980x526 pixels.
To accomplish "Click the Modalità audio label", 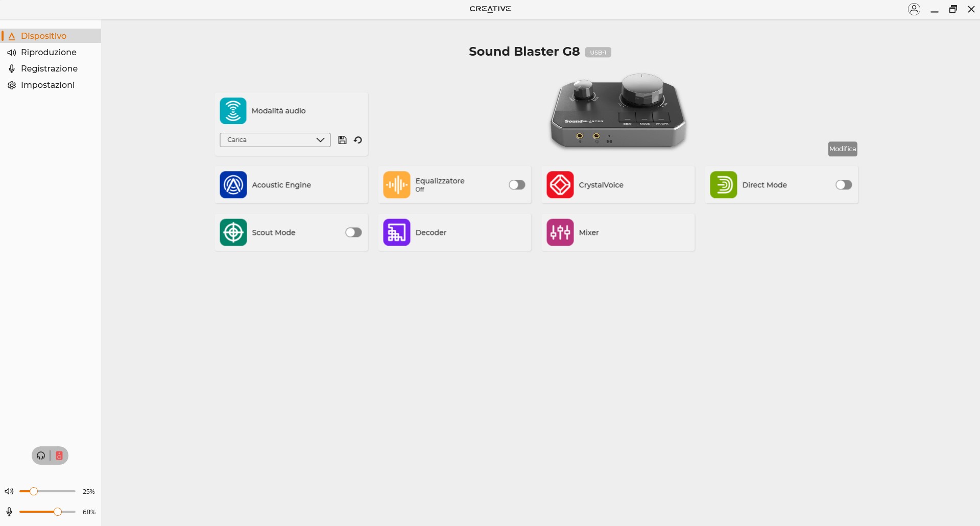I will pyautogui.click(x=278, y=111).
